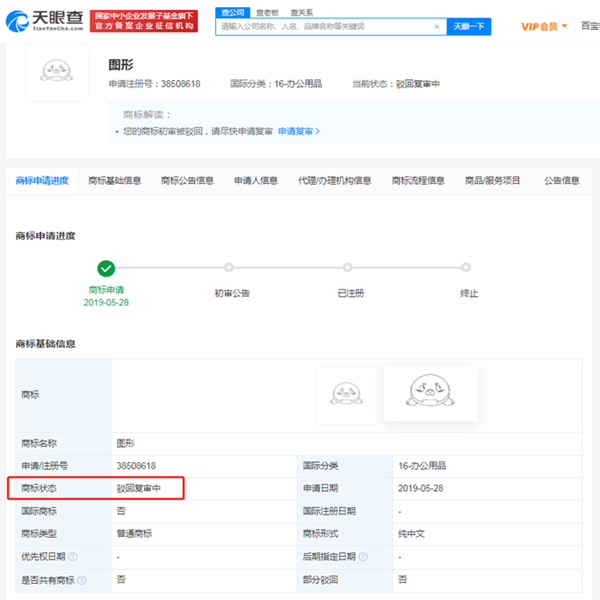Image resolution: width=600 pixels, height=600 pixels.
Task: Select the 查公司 search tab
Action: (x=233, y=11)
